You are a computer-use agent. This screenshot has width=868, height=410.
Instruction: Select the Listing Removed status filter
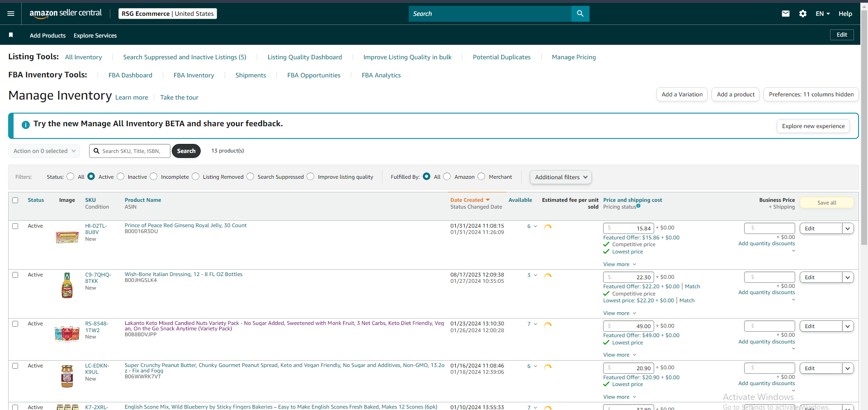195,176
